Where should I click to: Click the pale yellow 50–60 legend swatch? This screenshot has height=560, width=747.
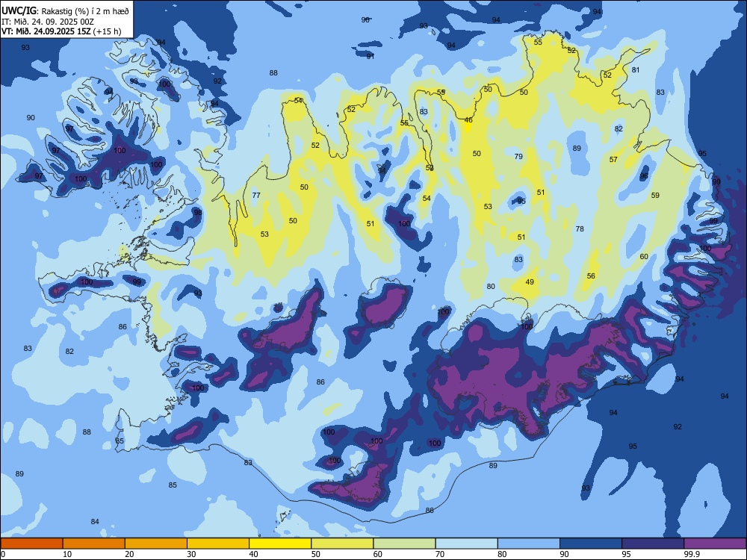(342, 544)
